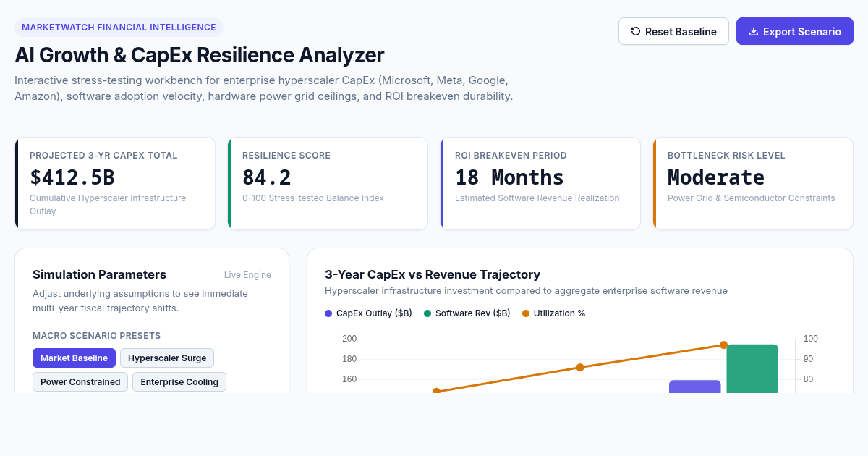Click the circular reset arrow icon

(636, 31)
